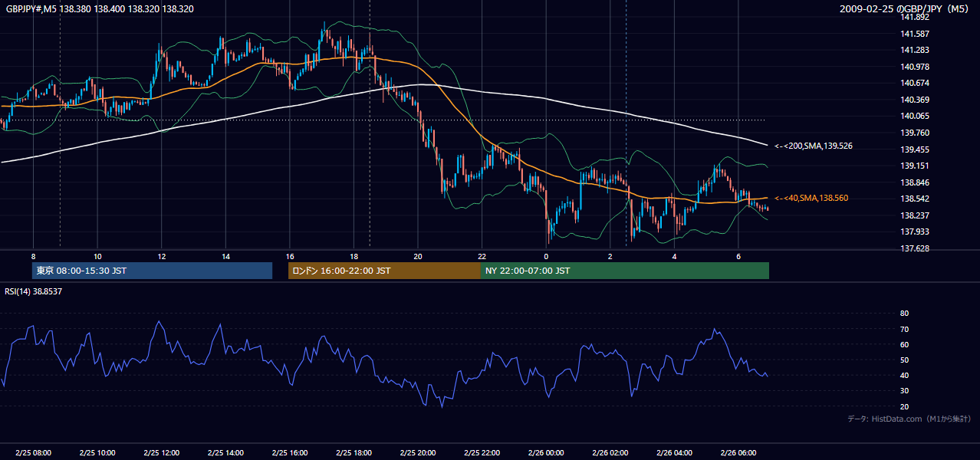The image size is (980, 460).
Task: Click the 2/25 14:00 time label
Action: coord(225,453)
